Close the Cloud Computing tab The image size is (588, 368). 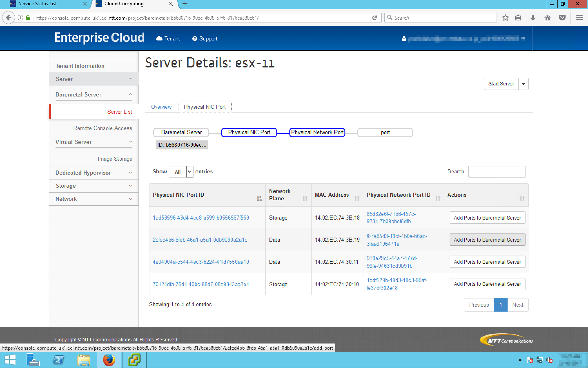click(x=170, y=4)
